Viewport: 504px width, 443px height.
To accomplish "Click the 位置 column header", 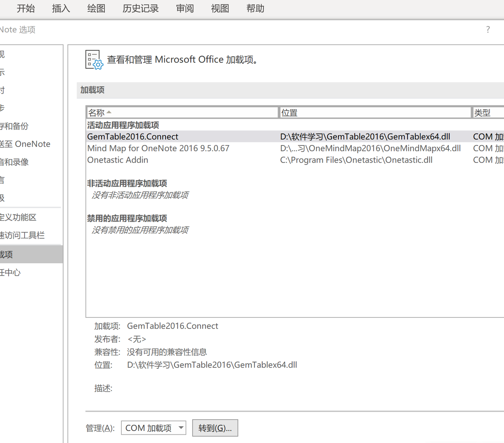I will point(375,113).
